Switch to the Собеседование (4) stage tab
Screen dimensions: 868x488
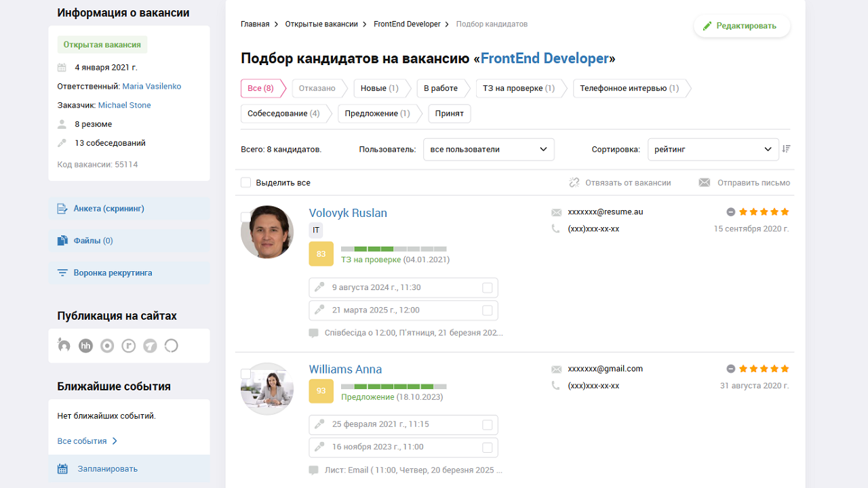283,113
